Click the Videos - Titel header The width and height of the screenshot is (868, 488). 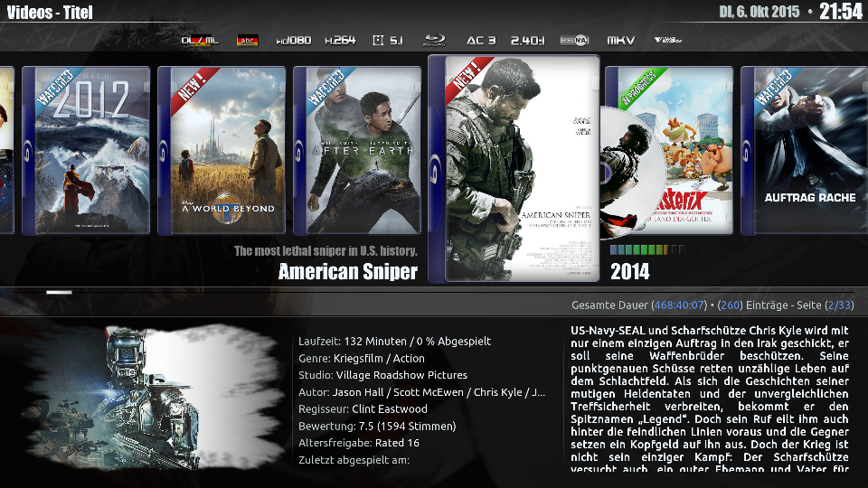pyautogui.click(x=50, y=12)
